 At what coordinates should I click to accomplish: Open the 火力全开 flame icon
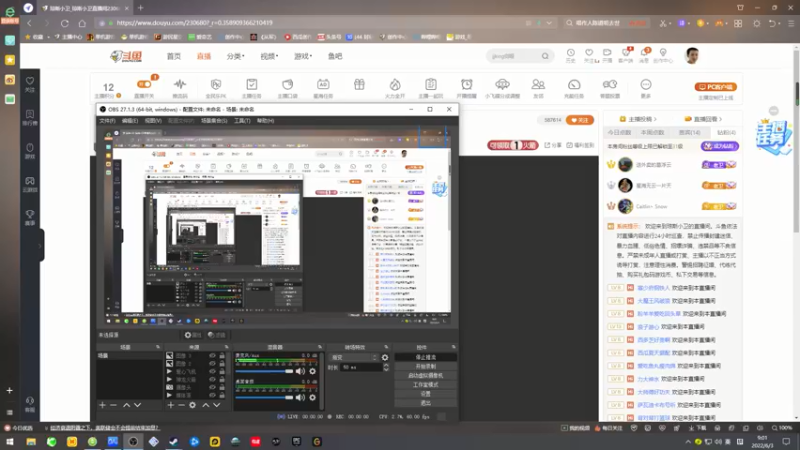click(x=395, y=84)
